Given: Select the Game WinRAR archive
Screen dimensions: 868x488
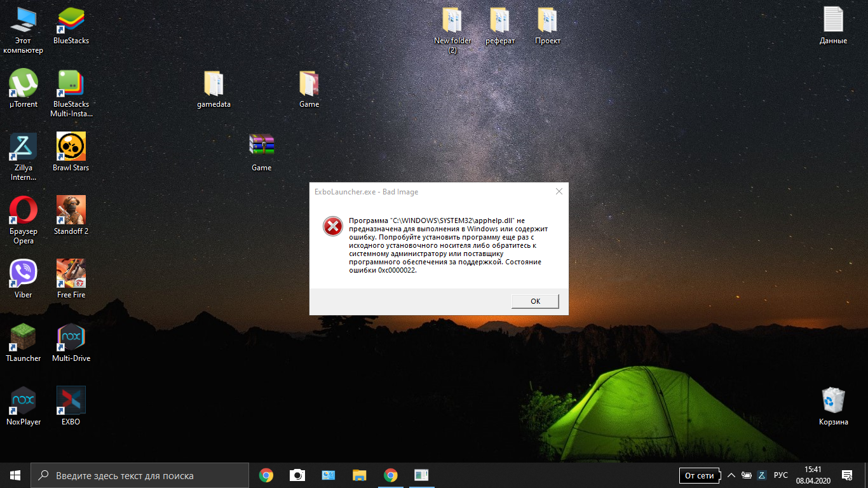Looking at the screenshot, I should pos(262,152).
